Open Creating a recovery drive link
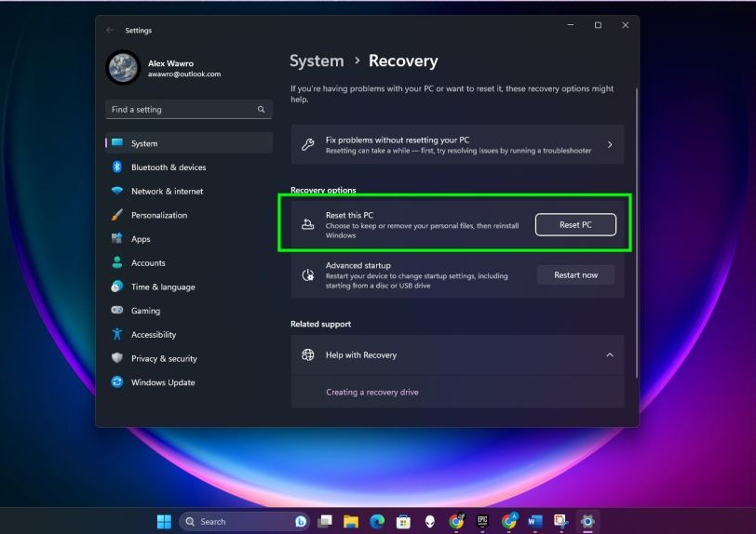756x534 pixels. click(x=372, y=392)
